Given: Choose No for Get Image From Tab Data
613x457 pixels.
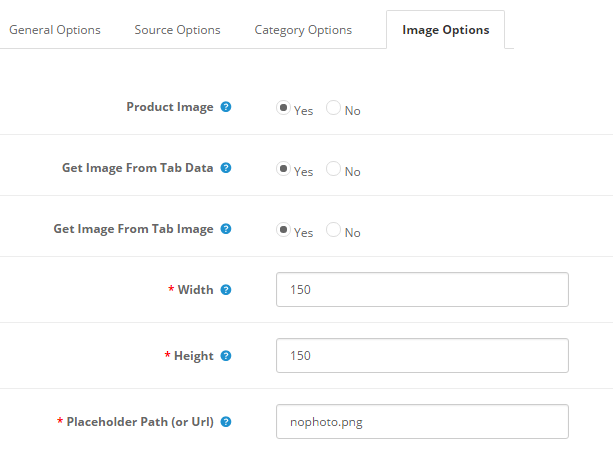Looking at the screenshot, I should pyautogui.click(x=334, y=170).
